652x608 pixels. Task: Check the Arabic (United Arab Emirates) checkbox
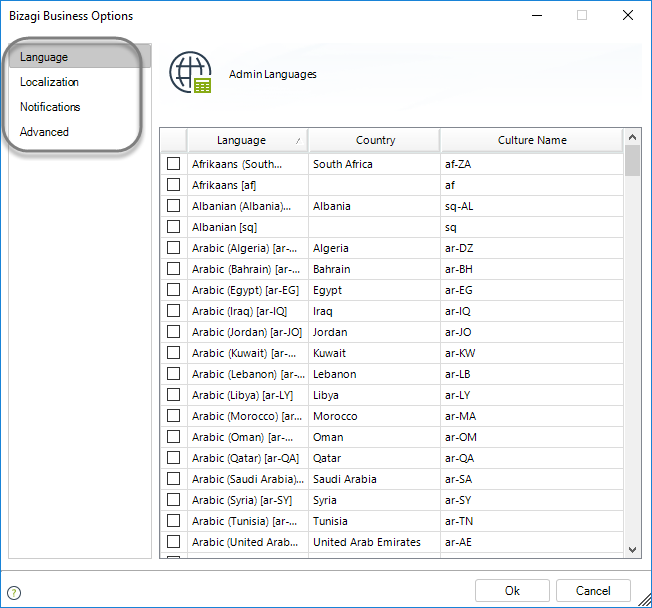[173, 541]
